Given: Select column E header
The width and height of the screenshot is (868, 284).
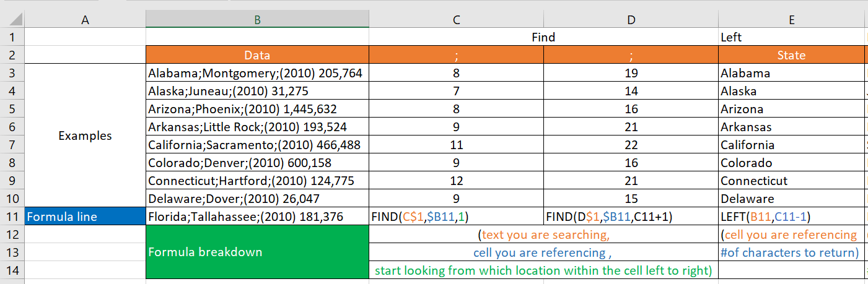Looking at the screenshot, I should (x=791, y=19).
